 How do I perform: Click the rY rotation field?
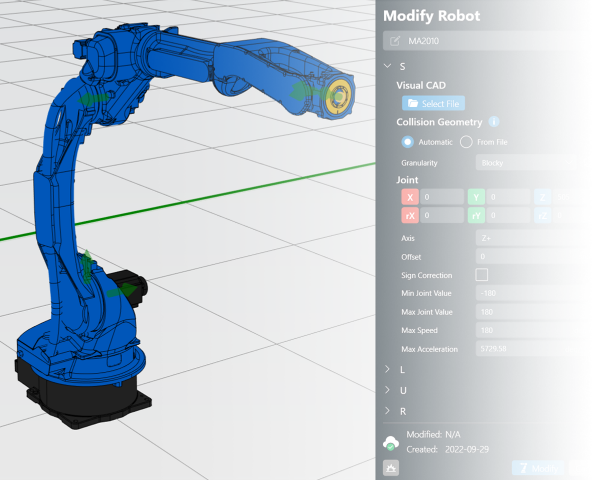[508, 215]
